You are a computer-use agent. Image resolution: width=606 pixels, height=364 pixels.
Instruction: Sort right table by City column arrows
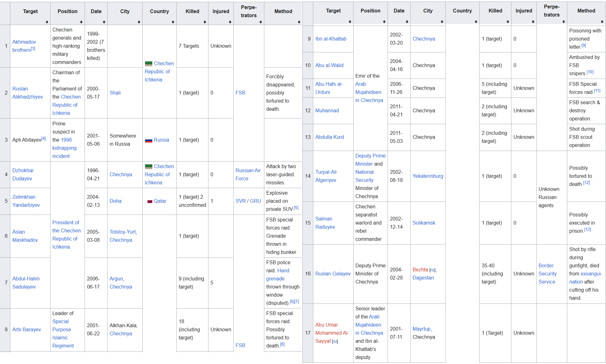pos(442,22)
